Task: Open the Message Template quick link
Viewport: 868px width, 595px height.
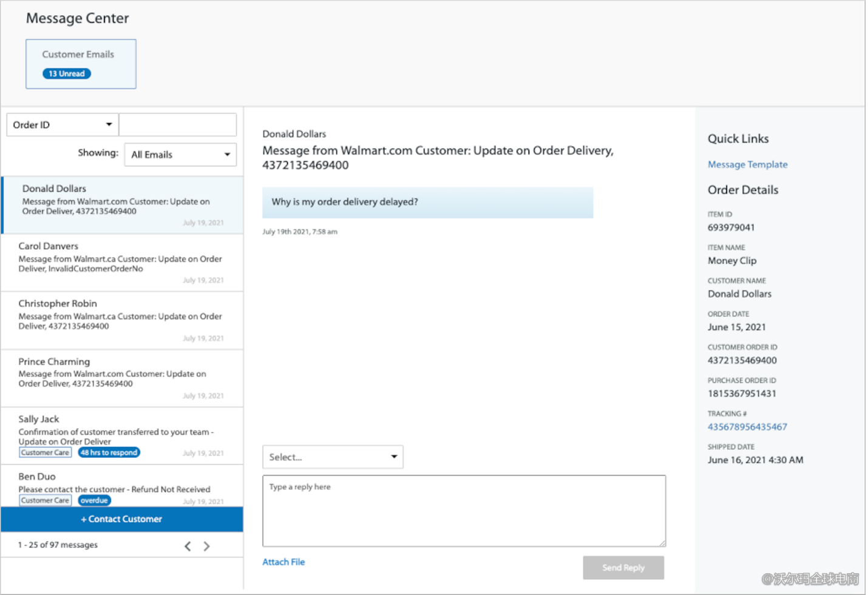Action: (747, 164)
